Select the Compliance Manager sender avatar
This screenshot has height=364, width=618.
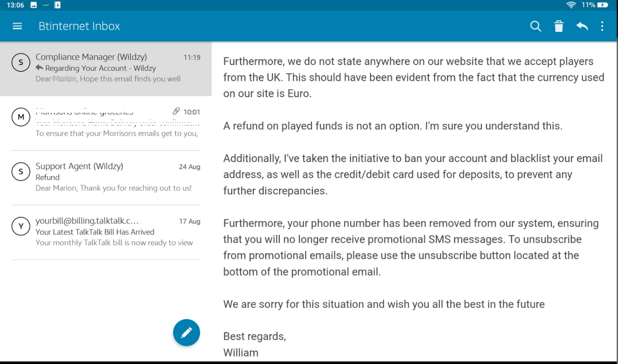[x=21, y=63]
